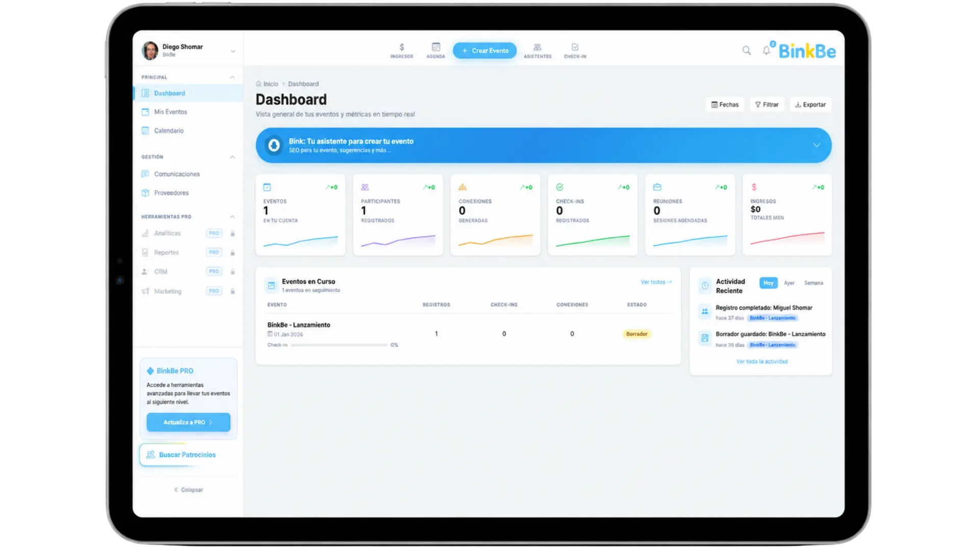Open the Filtrar filter options
Viewport: 980px width, 551px height.
[767, 105]
